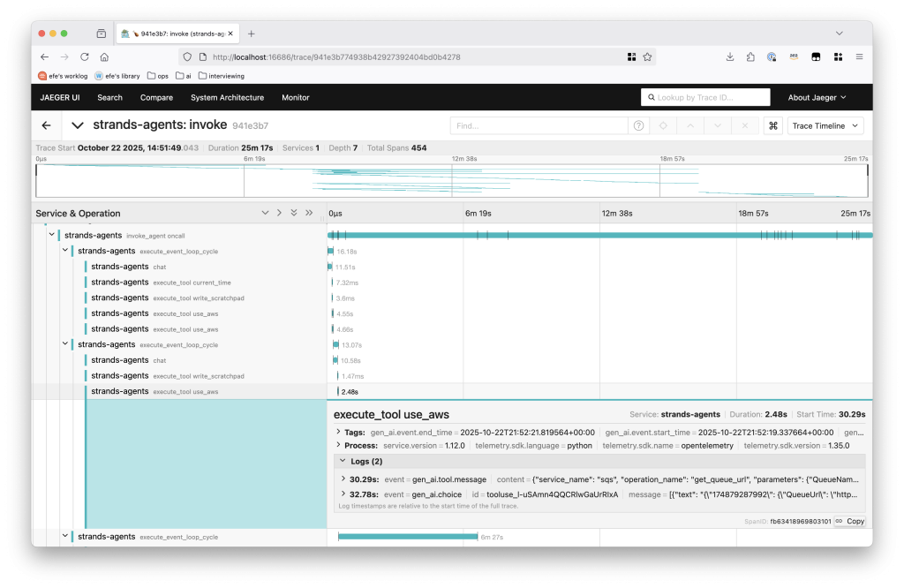Expand all spans using double-right chevron icon

coord(309,213)
